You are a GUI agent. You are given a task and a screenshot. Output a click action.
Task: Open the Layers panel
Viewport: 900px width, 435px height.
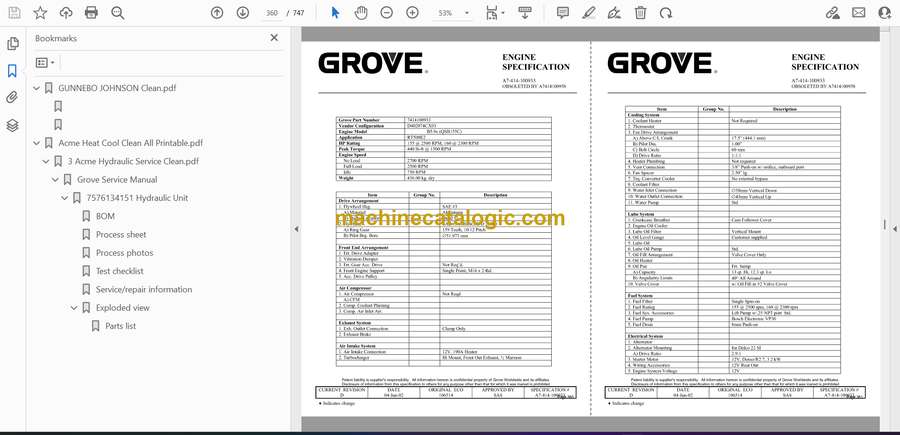(13, 126)
